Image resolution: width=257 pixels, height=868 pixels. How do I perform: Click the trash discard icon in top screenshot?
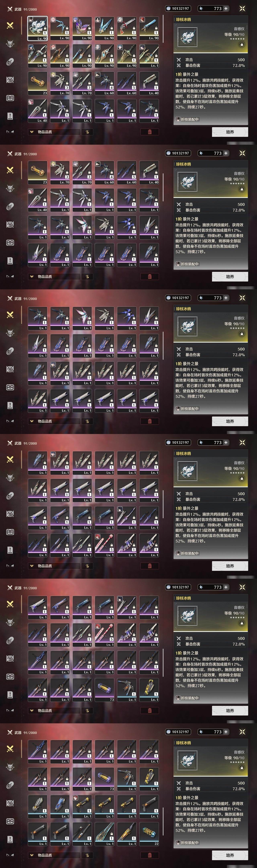click(150, 132)
